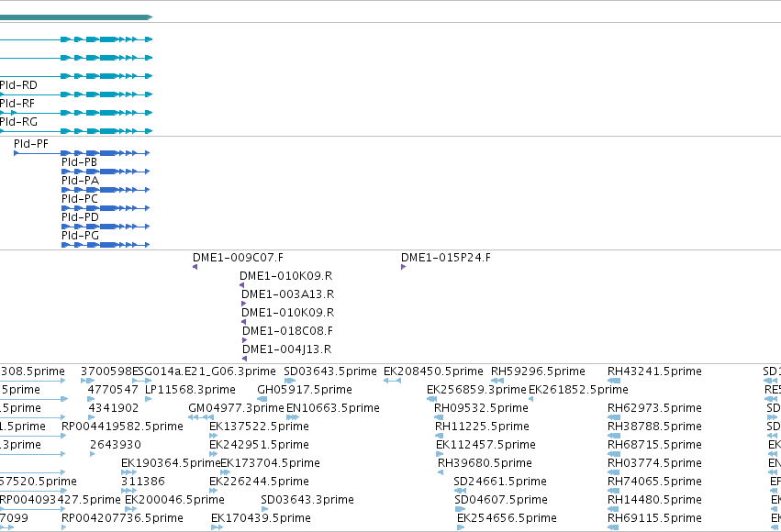Select EST EK173704.5prime
This screenshot has height=532, width=781.
270,463
